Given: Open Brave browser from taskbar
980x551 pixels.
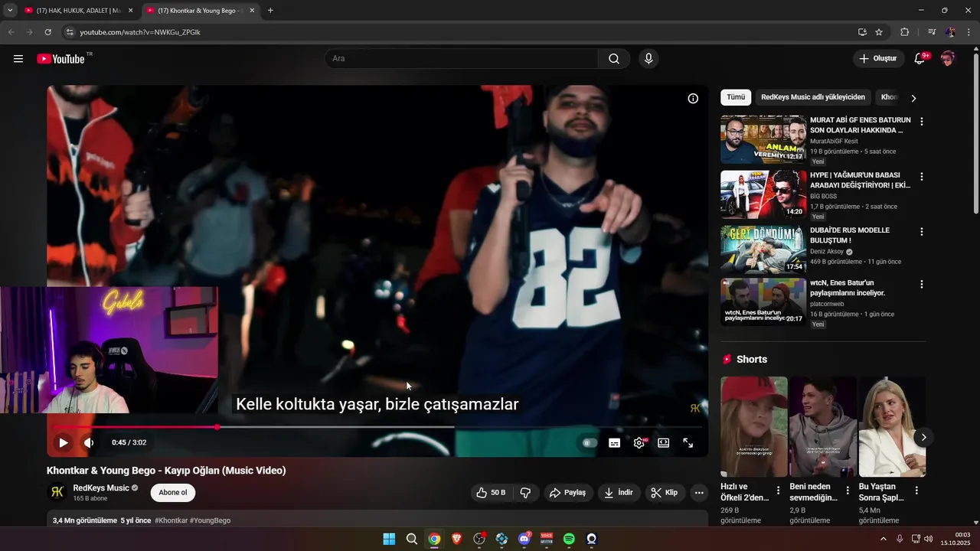Looking at the screenshot, I should tap(457, 539).
